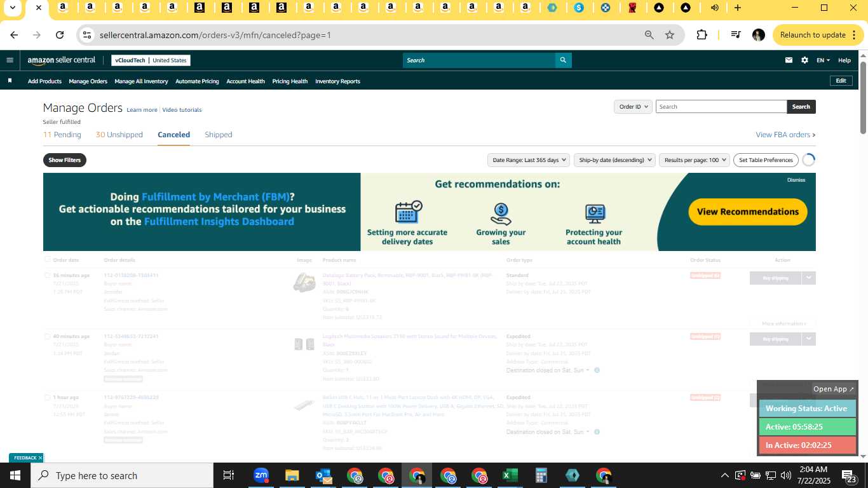View site information icon in address bar
Image resolution: width=868 pixels, height=488 pixels.
[87, 35]
